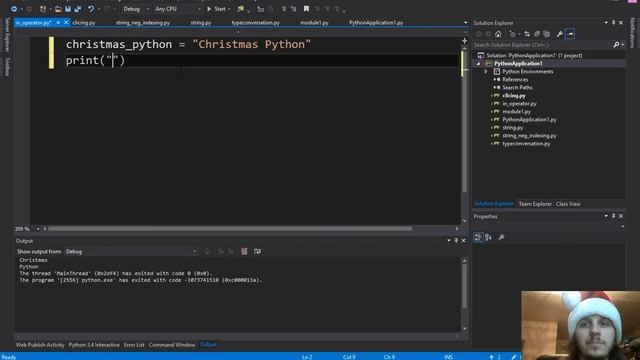This screenshot has width=640, height=360.
Task: Open the Server Explorer side tab
Action: pos(7,35)
